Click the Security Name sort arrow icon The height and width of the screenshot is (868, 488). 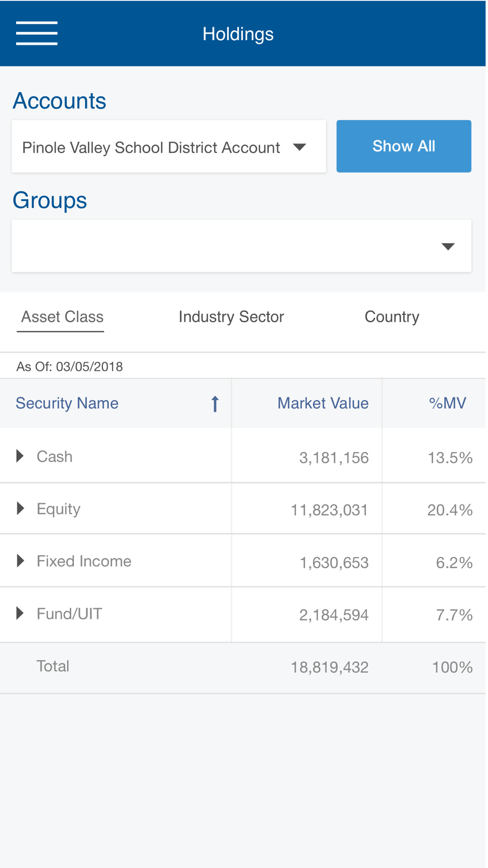pos(215,404)
